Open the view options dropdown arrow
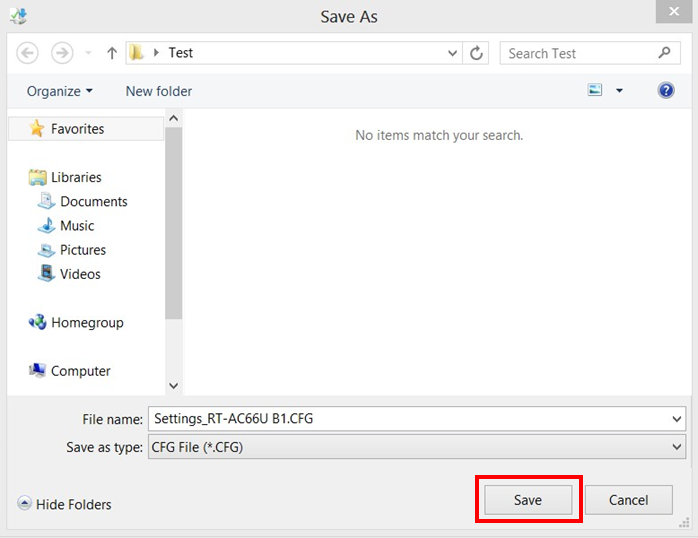This screenshot has width=698, height=538. 619,91
